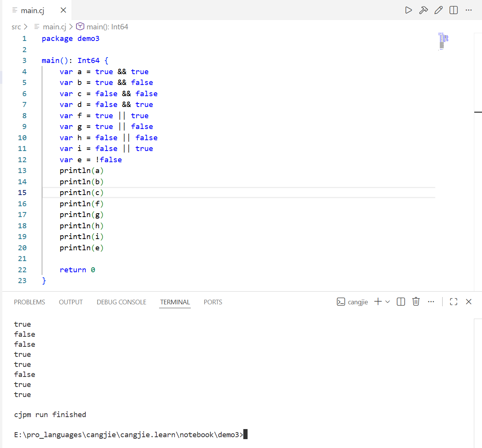Image resolution: width=482 pixels, height=448 pixels.
Task: Click the println(e) statement
Action: coord(81,248)
